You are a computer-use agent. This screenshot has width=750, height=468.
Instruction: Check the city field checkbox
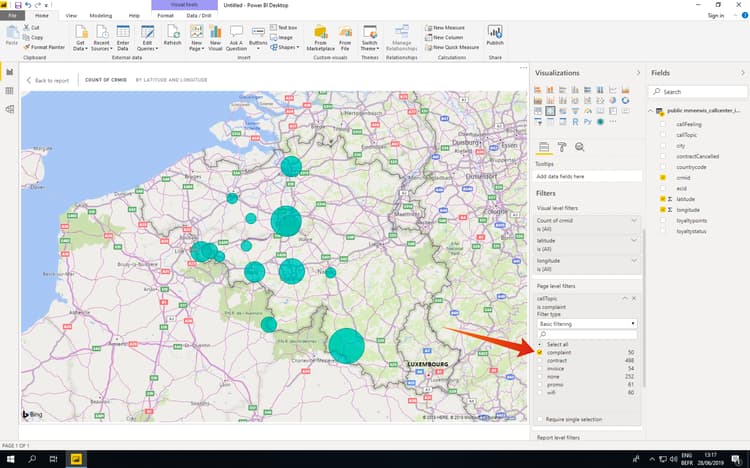pos(662,145)
